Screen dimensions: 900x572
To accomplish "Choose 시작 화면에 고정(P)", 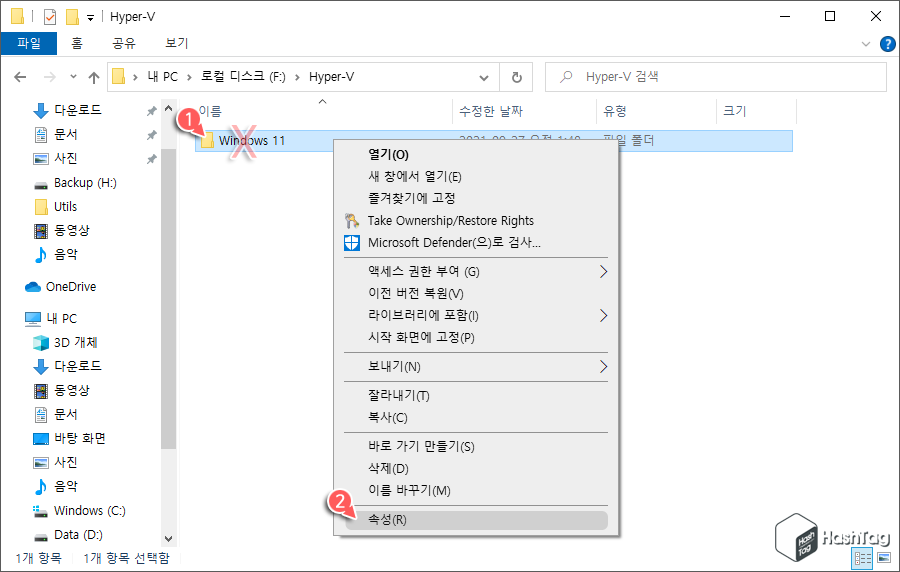I will 421,337.
